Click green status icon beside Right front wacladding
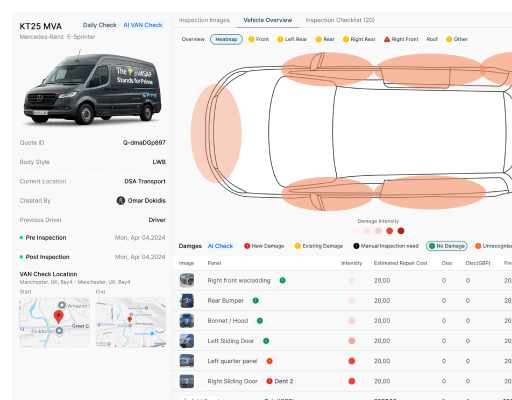This screenshot has height=400, width=512. [x=282, y=280]
